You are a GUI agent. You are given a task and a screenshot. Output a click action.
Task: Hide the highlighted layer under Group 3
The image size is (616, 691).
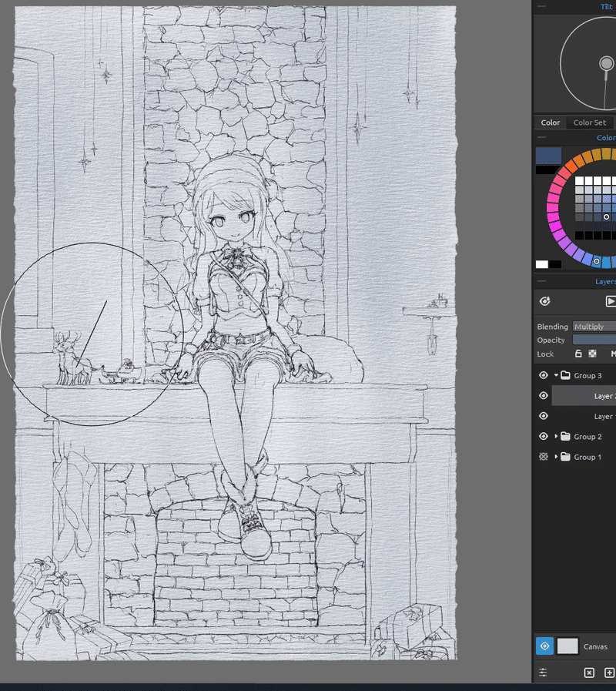pyautogui.click(x=544, y=396)
